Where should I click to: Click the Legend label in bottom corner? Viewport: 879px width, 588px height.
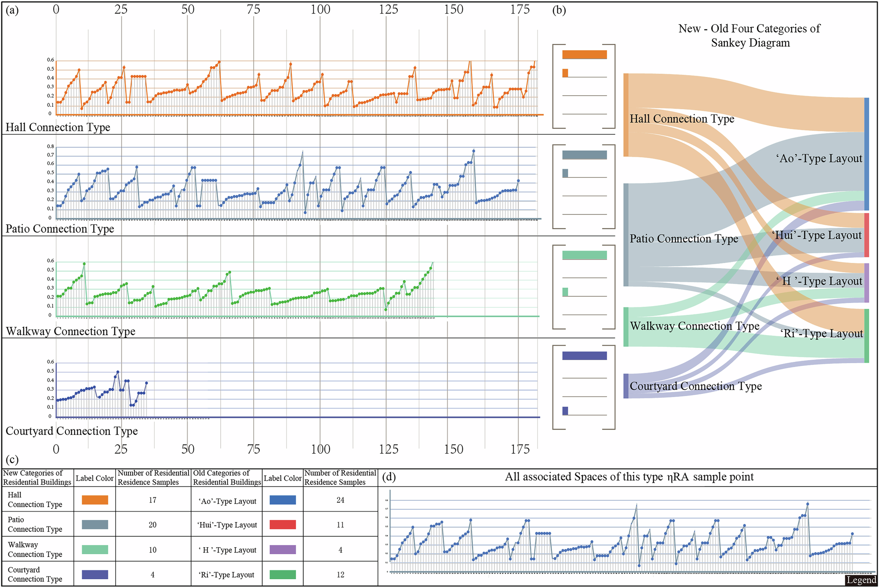[x=861, y=580]
